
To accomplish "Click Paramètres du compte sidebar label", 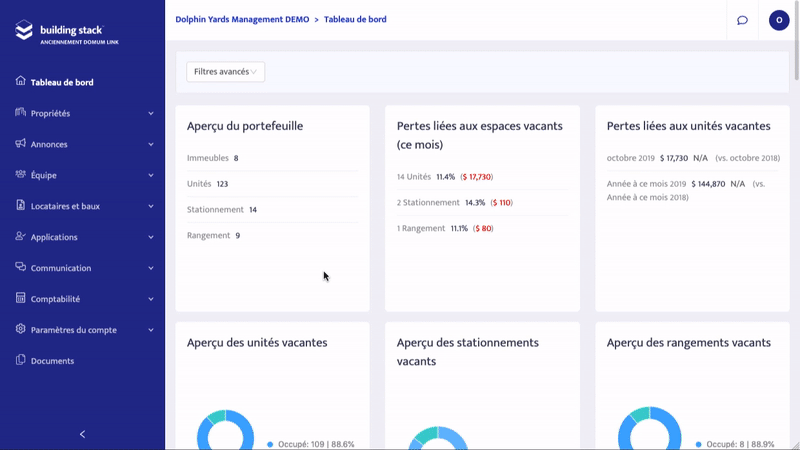I will pyautogui.click(x=73, y=330).
